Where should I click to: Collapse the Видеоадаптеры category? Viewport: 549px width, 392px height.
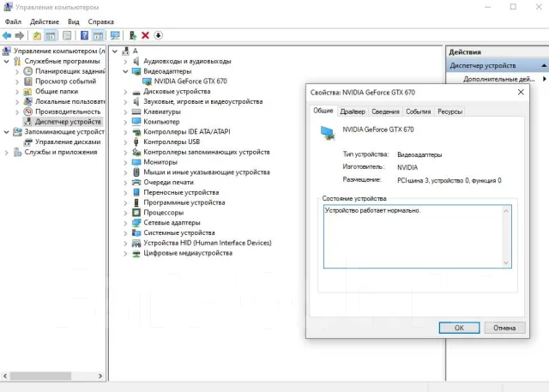(125, 71)
